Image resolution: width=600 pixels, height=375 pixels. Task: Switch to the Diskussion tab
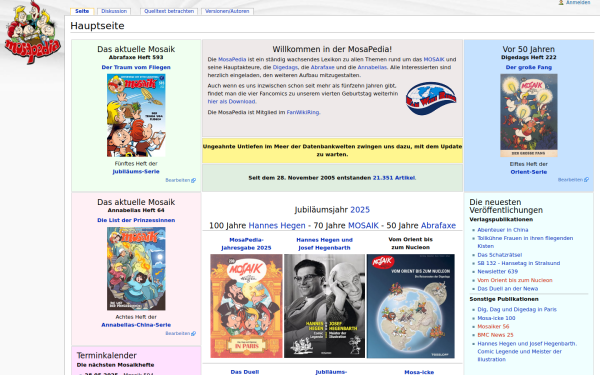tap(114, 11)
